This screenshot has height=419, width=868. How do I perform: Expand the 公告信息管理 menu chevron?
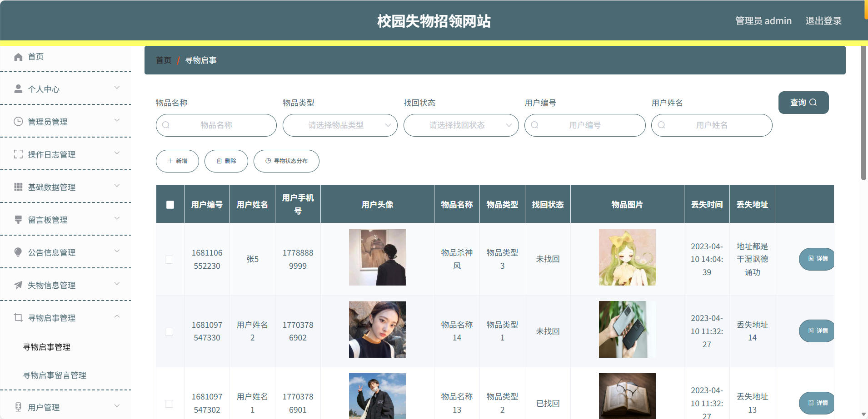pos(117,251)
